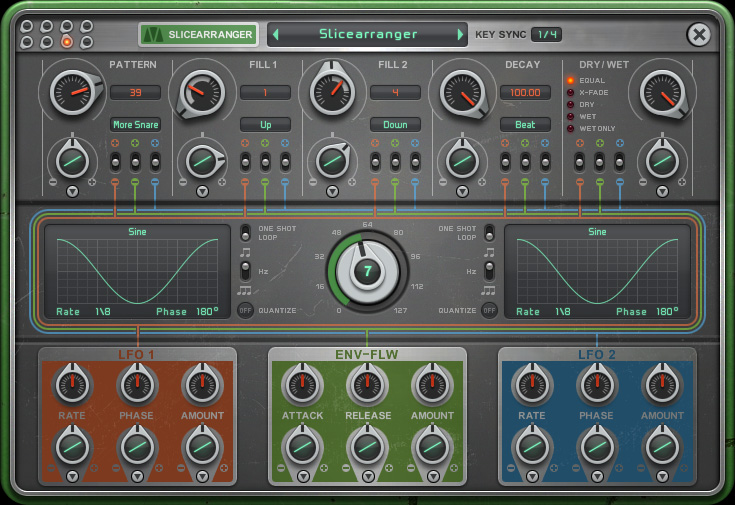Open the More Snare pattern dropdown
The width and height of the screenshot is (735, 505).
coord(135,125)
